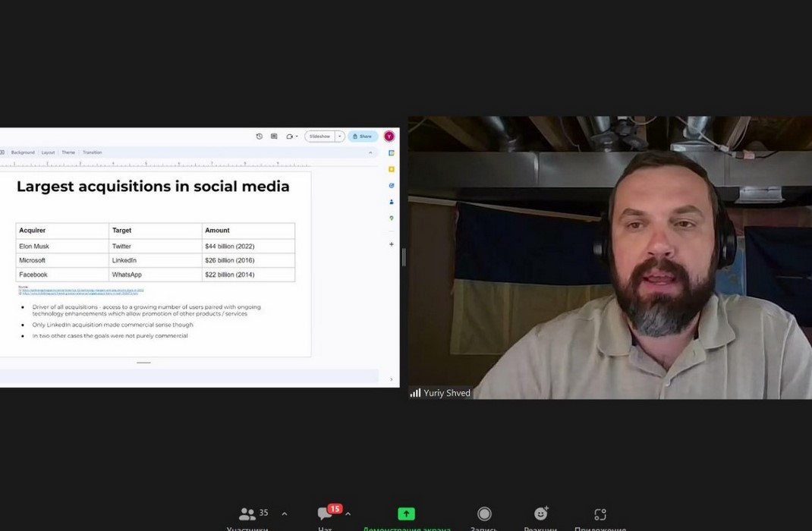812x531 pixels.
Task: Click the plus add-ons icon
Action: (392, 244)
